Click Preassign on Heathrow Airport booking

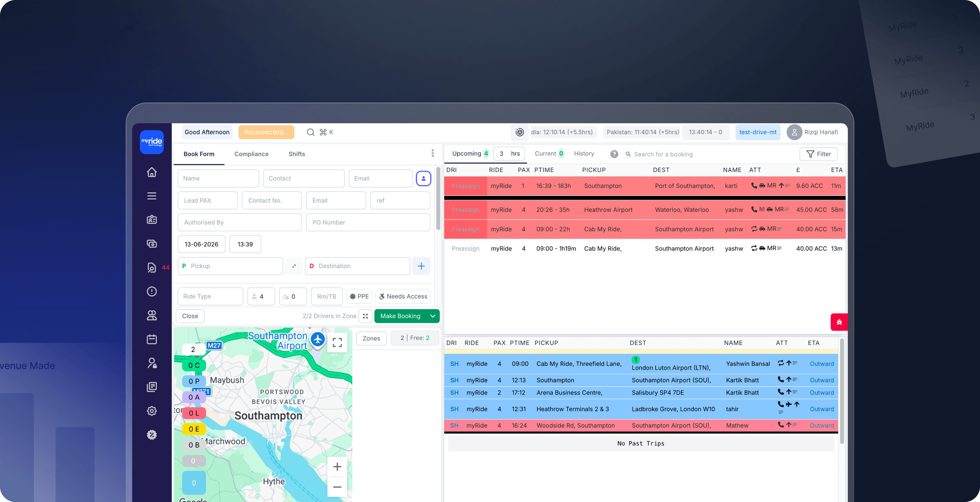(x=465, y=210)
